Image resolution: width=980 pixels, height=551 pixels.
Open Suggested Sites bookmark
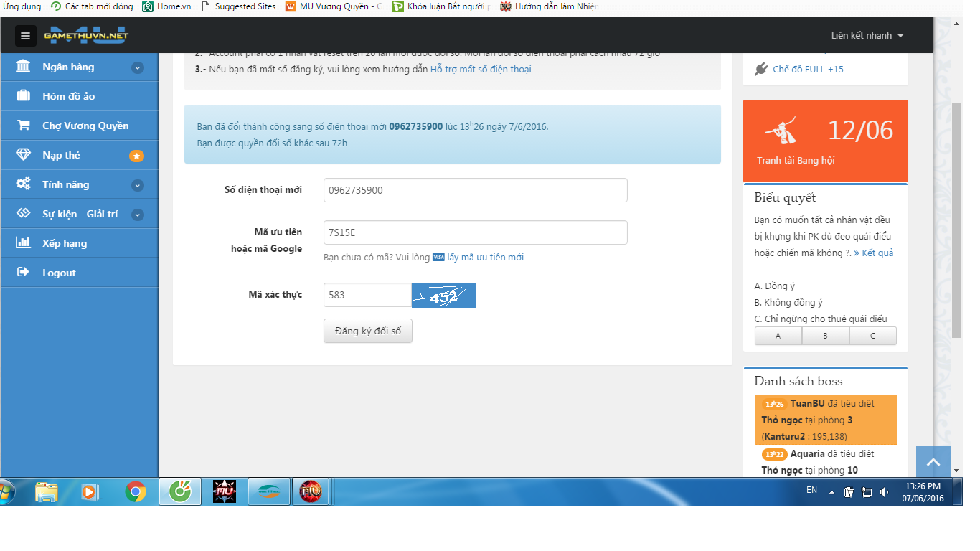click(238, 6)
